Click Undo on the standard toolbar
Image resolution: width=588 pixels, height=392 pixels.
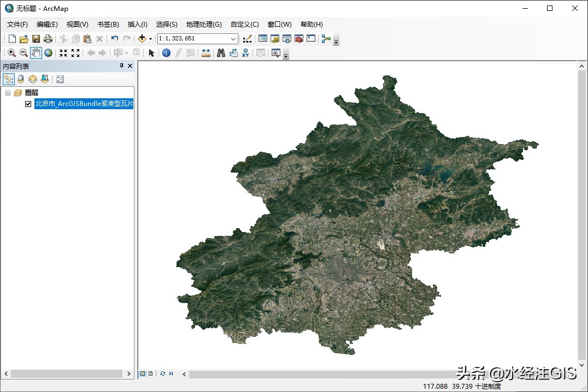click(x=115, y=38)
